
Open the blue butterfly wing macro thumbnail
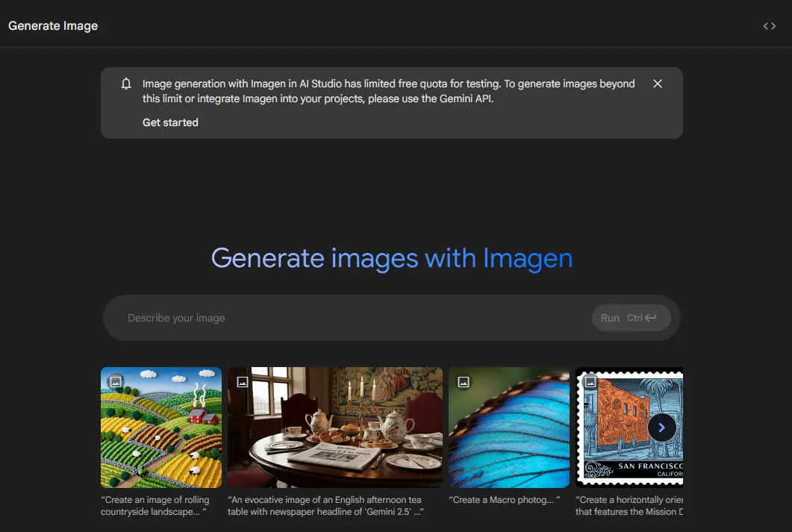click(509, 428)
